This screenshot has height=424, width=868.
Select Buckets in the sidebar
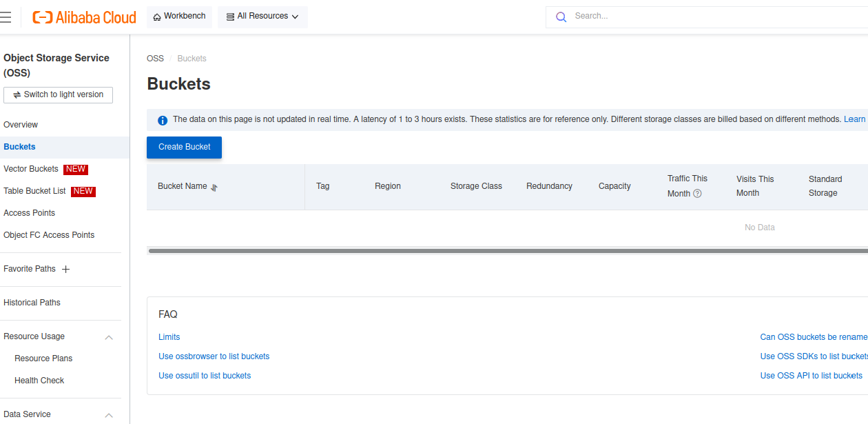coord(19,147)
